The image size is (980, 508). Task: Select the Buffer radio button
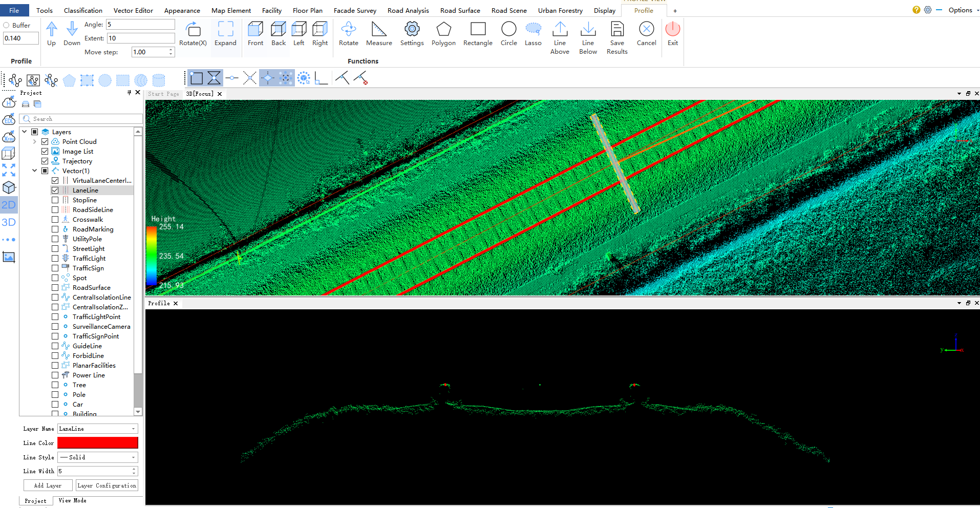6,25
